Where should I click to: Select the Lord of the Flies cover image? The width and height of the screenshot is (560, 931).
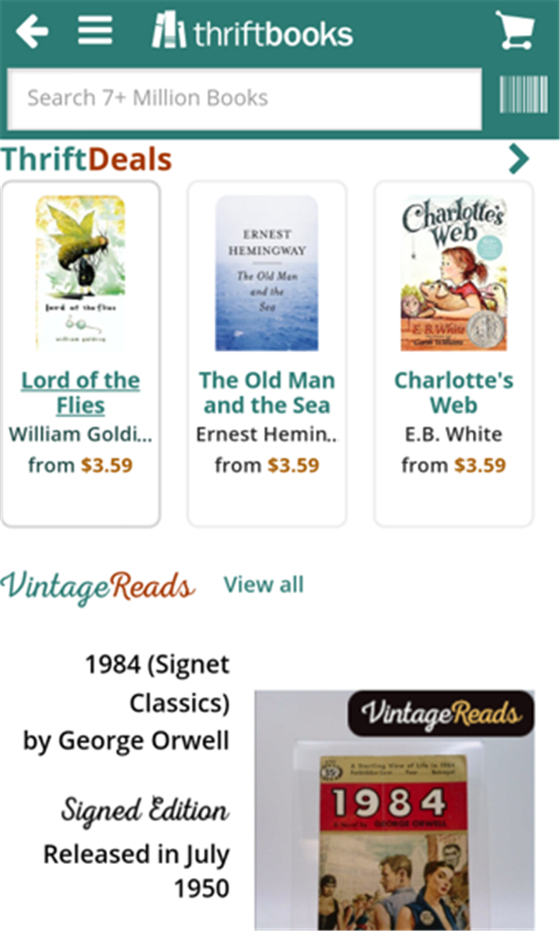tap(81, 272)
